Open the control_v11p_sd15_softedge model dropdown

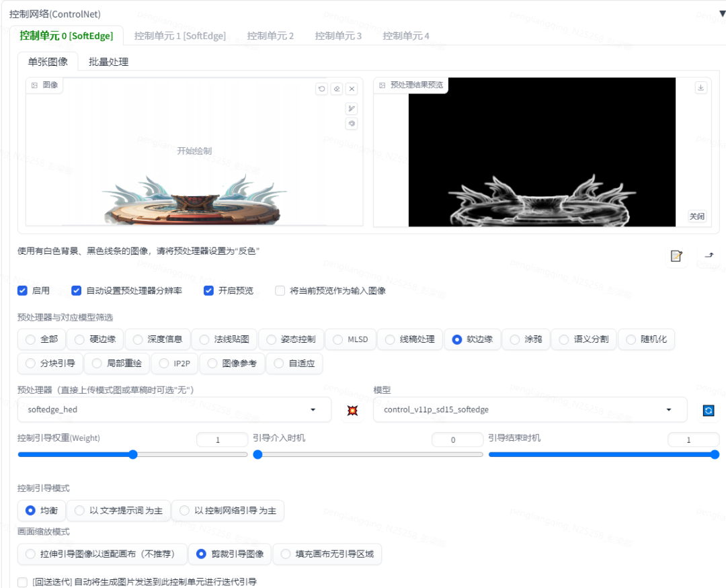click(x=530, y=409)
